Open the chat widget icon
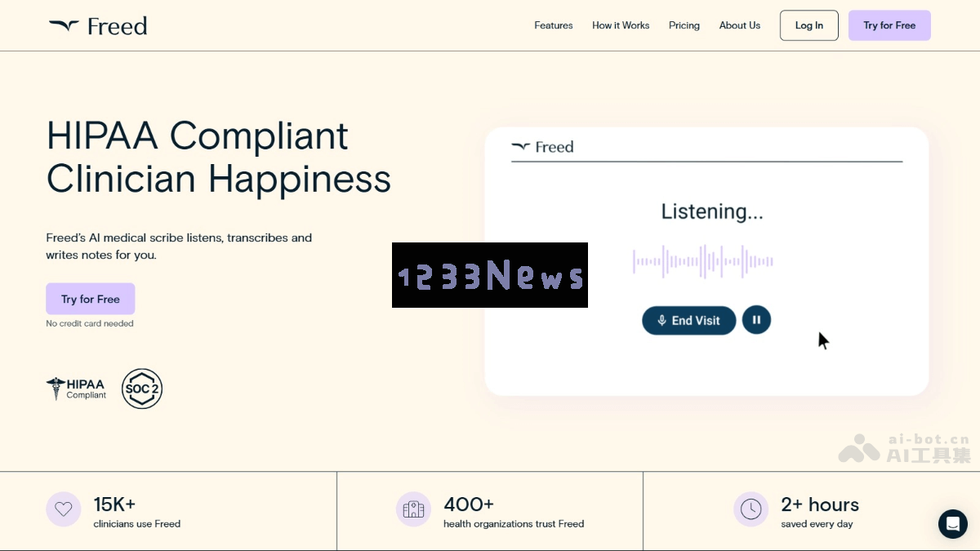The width and height of the screenshot is (980, 551). [953, 524]
